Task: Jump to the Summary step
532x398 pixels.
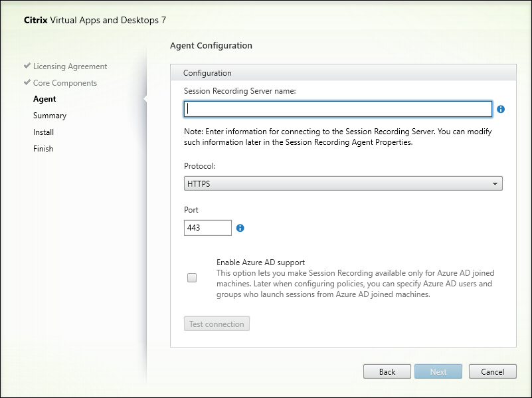Action: 50,116
